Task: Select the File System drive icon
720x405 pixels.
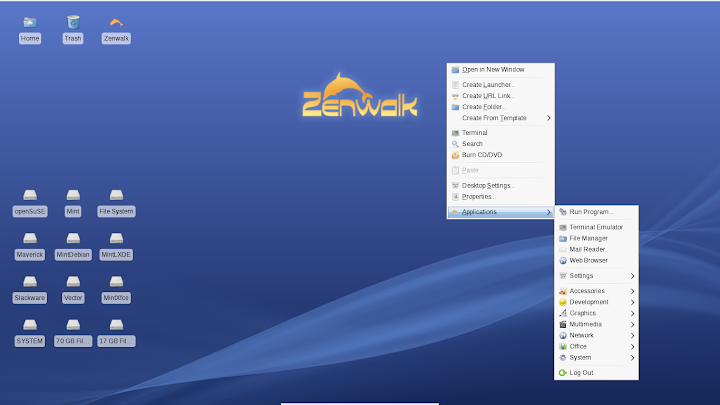Action: (x=116, y=195)
